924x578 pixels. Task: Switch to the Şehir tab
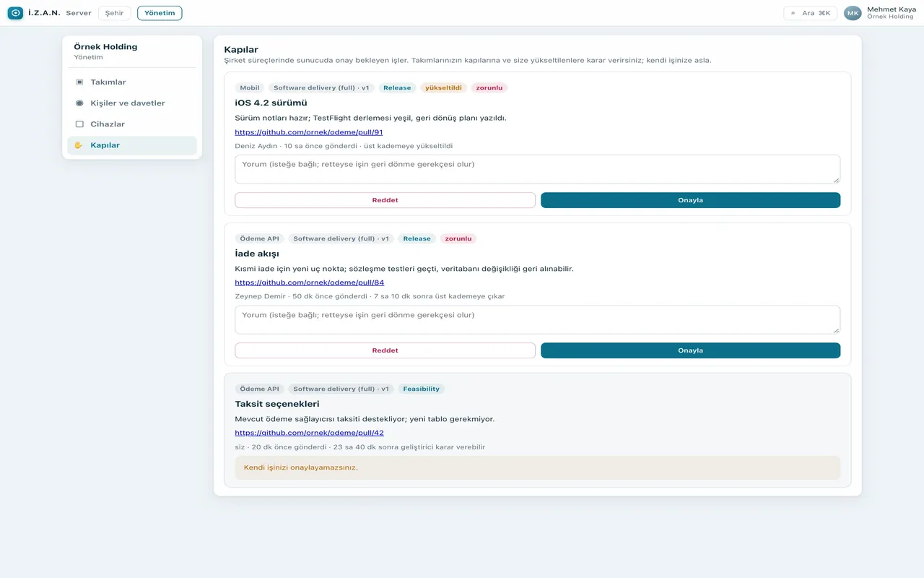(x=114, y=13)
